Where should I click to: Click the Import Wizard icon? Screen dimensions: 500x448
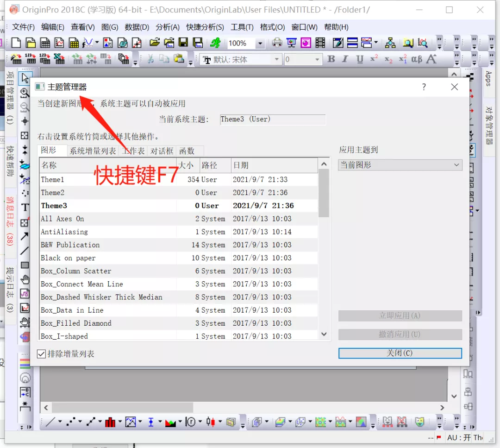click(16, 59)
